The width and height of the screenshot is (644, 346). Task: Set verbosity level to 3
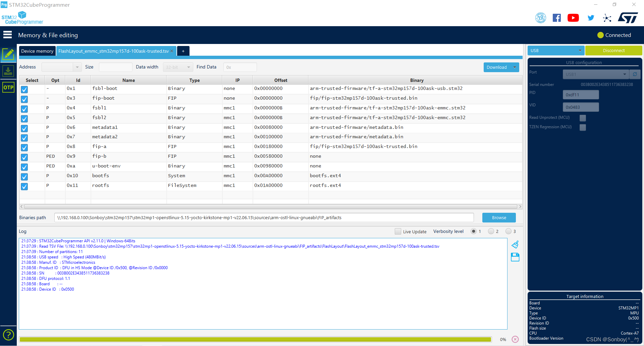[x=508, y=231]
